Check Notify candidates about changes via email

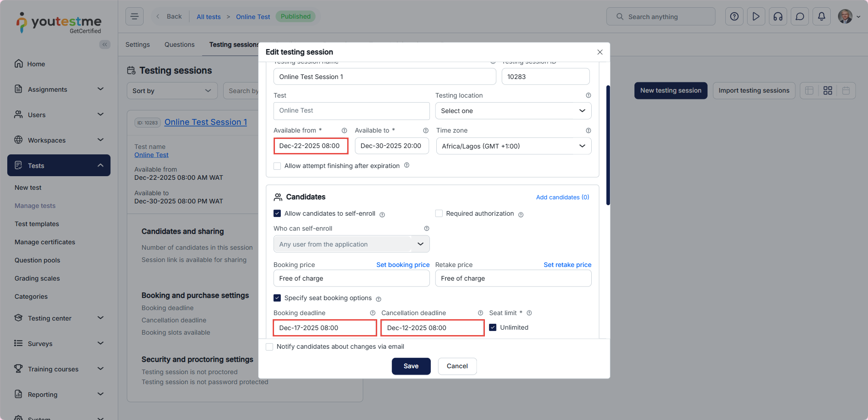pyautogui.click(x=269, y=347)
